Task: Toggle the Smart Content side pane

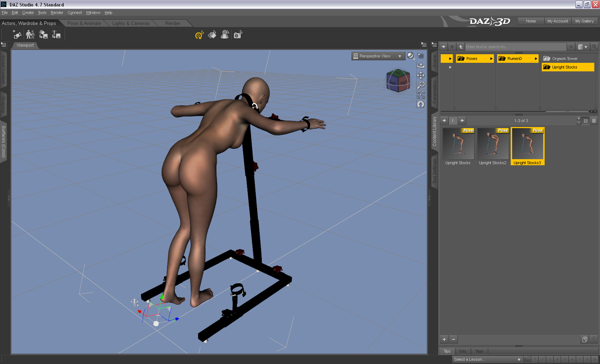Action: 3,69
